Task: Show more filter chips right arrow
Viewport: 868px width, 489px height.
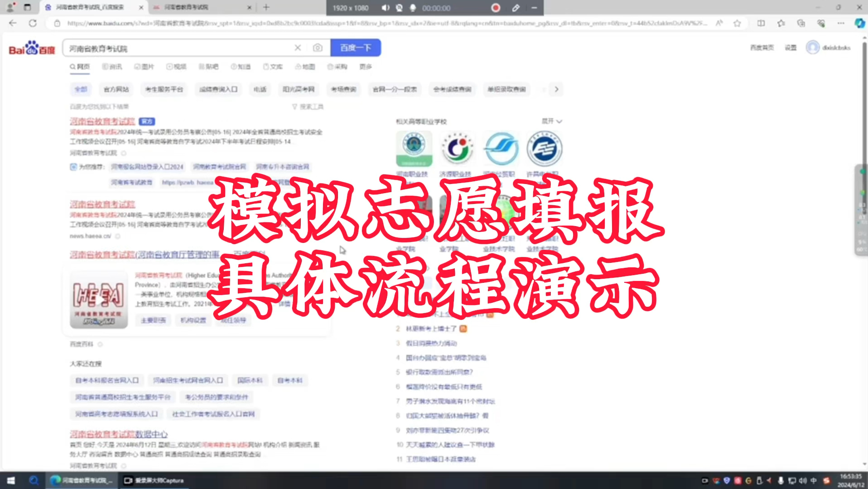Action: point(556,89)
